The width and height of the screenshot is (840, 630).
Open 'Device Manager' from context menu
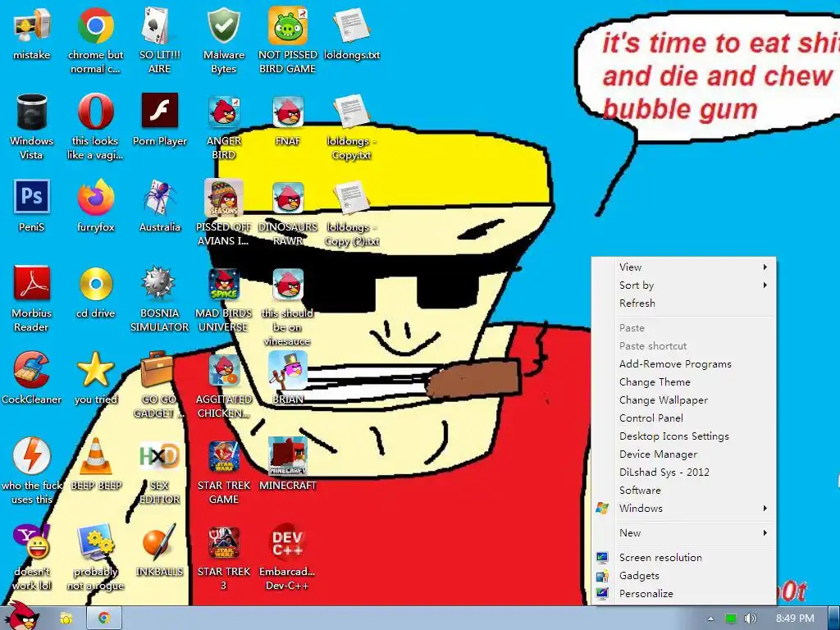(x=683, y=454)
